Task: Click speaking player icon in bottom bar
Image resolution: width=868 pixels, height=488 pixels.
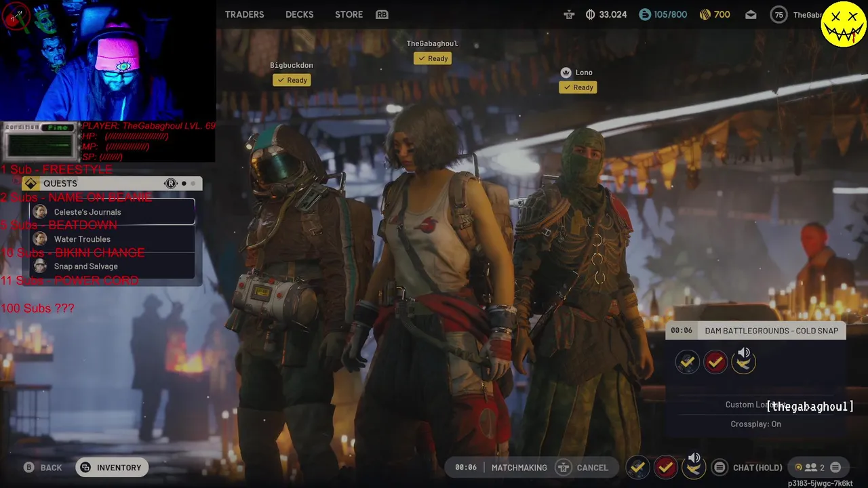Action: [x=694, y=466]
